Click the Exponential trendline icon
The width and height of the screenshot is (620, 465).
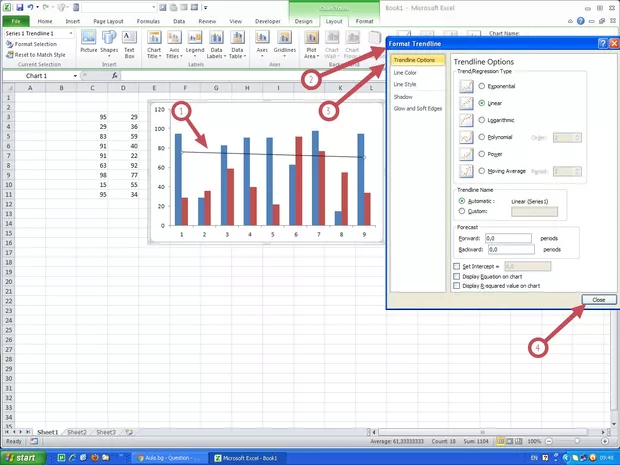pos(465,87)
